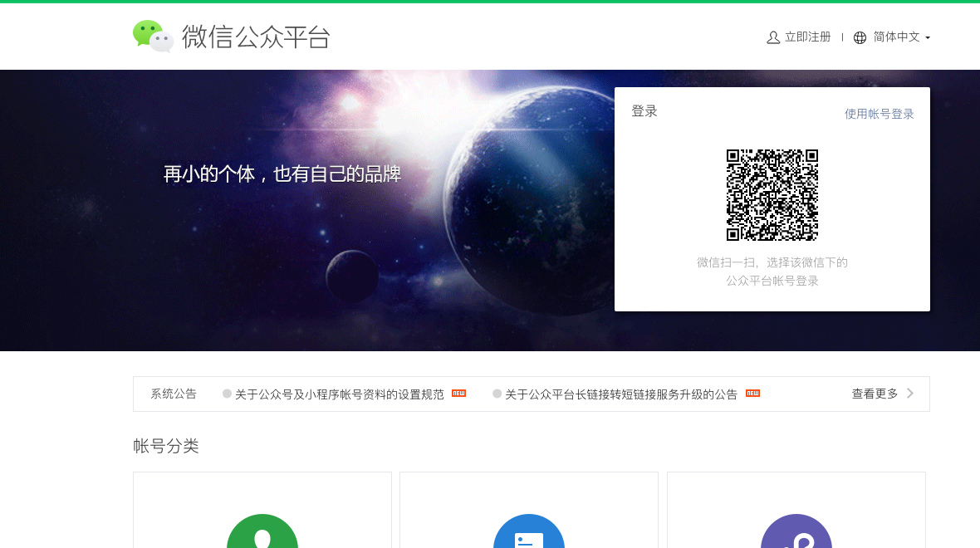The height and width of the screenshot is (548, 980).
Task: Click the user silhouette icon beside 立即注册
Action: (x=773, y=37)
